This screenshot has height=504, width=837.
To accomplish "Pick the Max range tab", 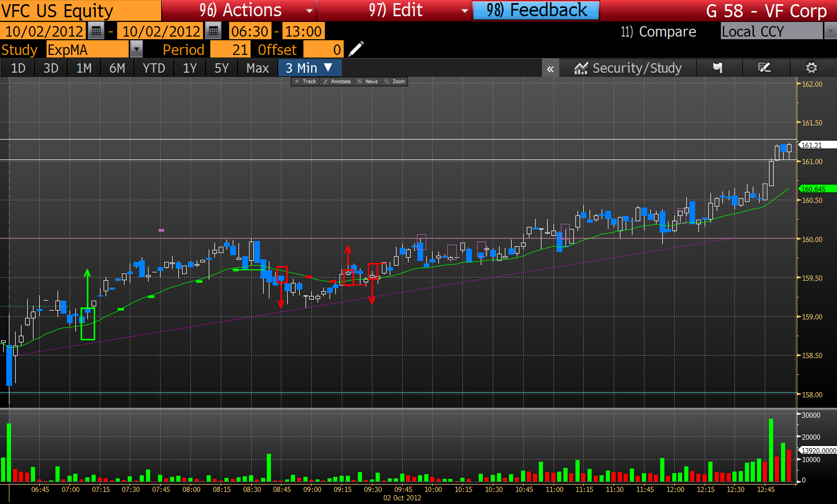I will (x=257, y=68).
